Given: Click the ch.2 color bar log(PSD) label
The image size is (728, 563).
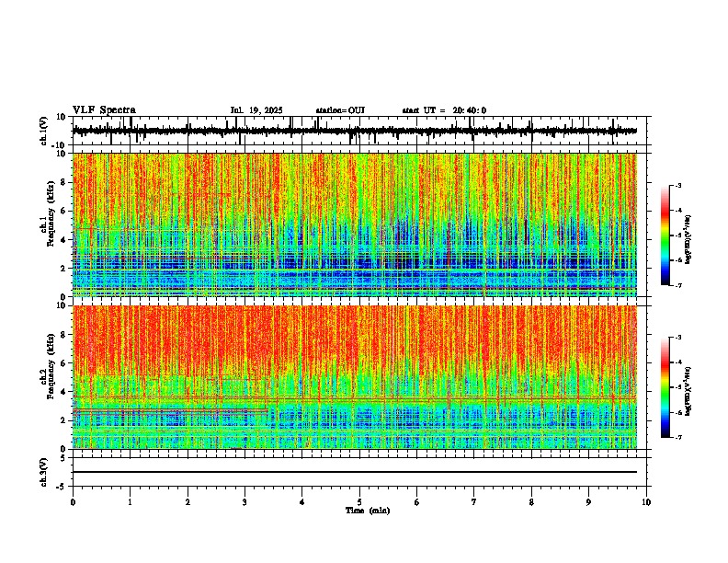Looking at the screenshot, I should (688, 391).
